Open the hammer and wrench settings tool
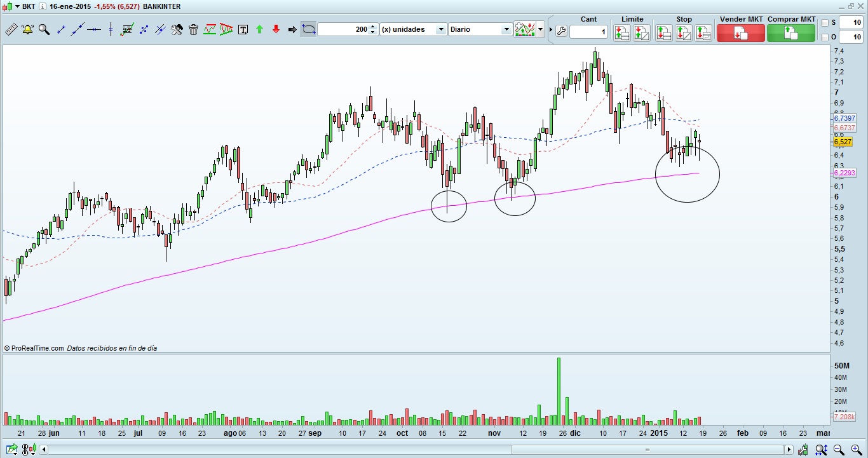Viewport: 868px width, 458px height. tap(177, 29)
